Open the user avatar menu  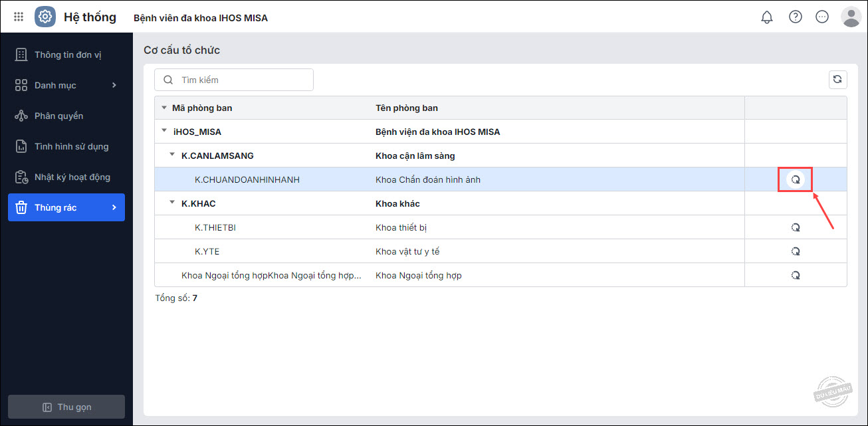pyautogui.click(x=851, y=17)
